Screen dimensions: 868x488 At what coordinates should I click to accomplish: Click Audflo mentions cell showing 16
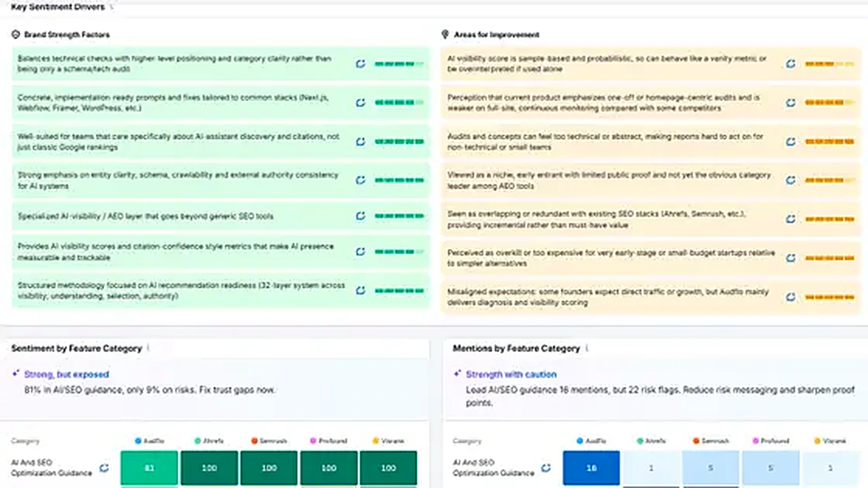pos(591,468)
